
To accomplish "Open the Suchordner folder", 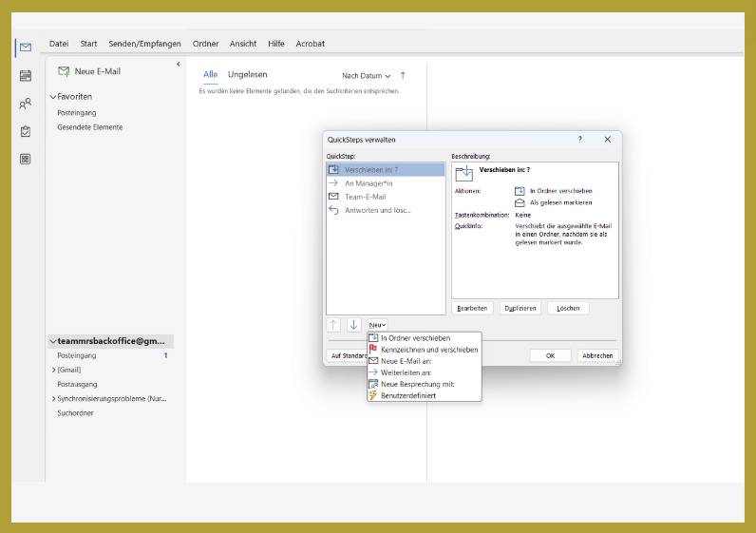I will 75,413.
